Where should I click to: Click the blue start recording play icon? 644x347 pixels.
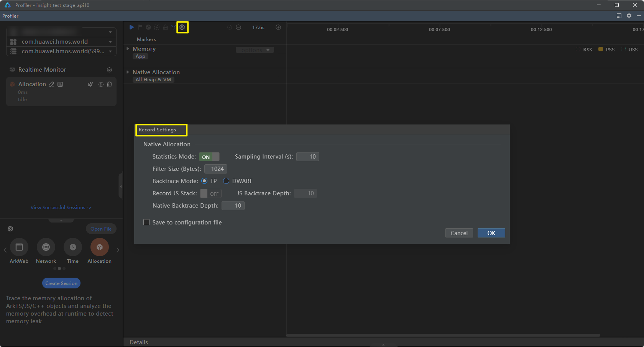[x=131, y=27]
